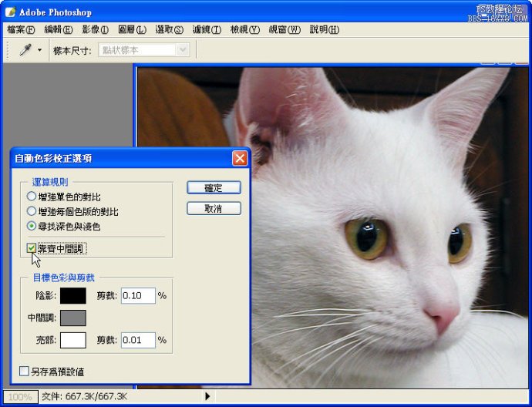Image resolution: width=532 pixels, height=407 pixels.
Task: Open the 影像 menu
Action: [96, 29]
